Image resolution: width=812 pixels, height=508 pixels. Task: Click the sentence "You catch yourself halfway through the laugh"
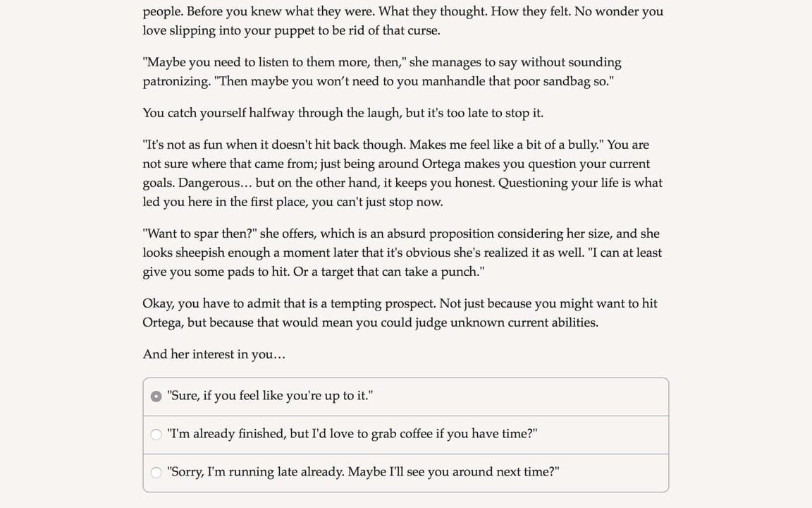(272, 113)
